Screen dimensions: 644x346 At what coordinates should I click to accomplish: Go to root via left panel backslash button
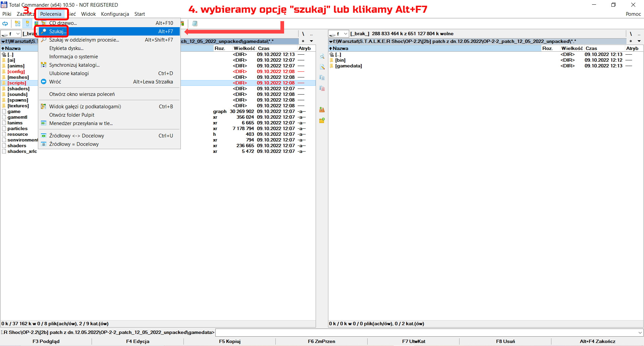pyautogui.click(x=303, y=34)
